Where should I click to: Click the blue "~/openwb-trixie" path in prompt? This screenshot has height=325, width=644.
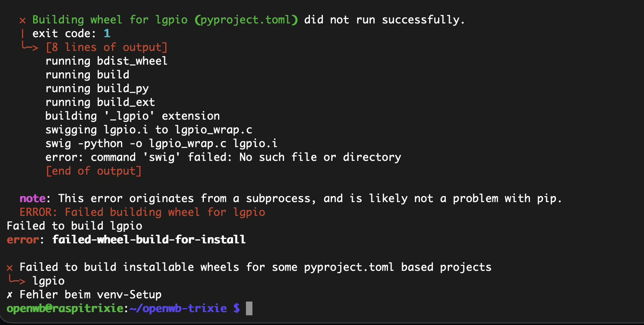[178, 308]
